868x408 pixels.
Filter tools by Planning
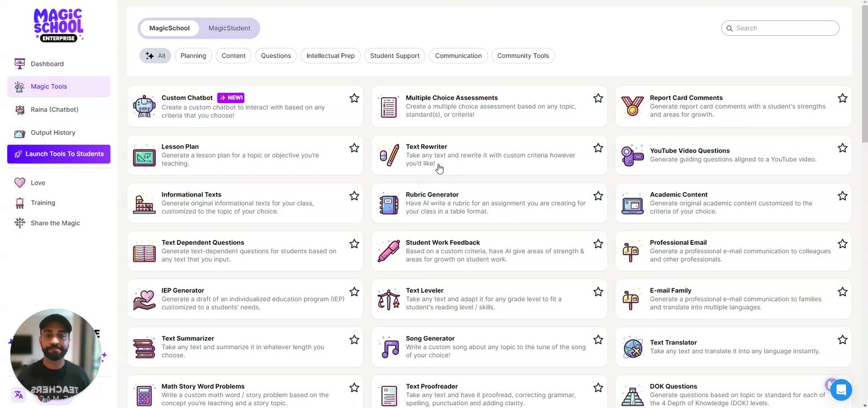(193, 56)
